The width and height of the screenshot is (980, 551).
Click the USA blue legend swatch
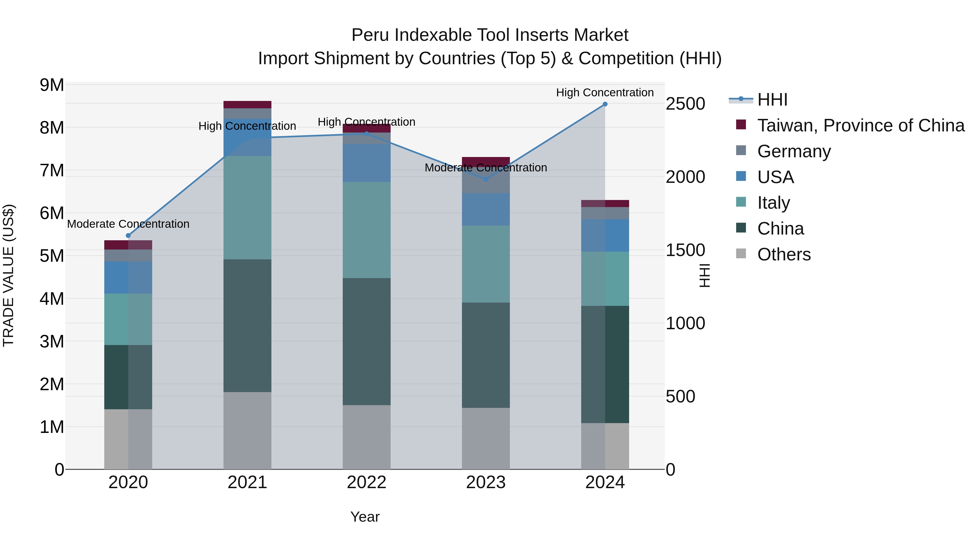coord(741,176)
